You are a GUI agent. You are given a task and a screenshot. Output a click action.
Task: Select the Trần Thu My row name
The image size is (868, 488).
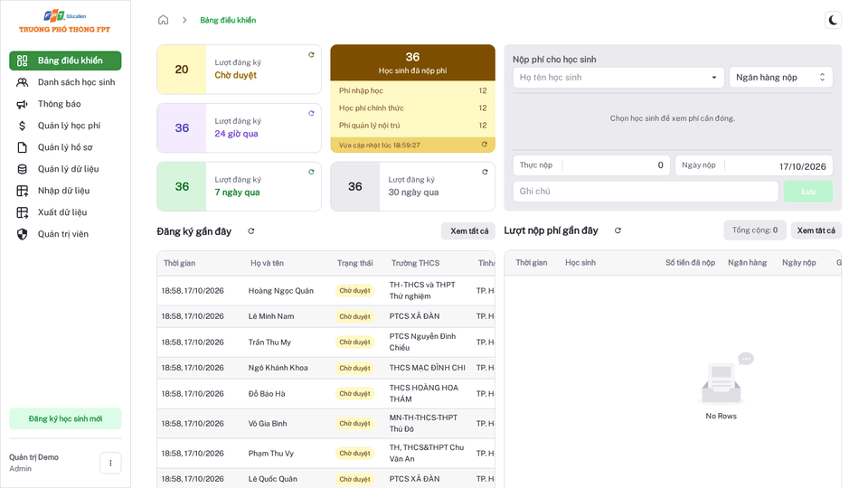pos(269,343)
